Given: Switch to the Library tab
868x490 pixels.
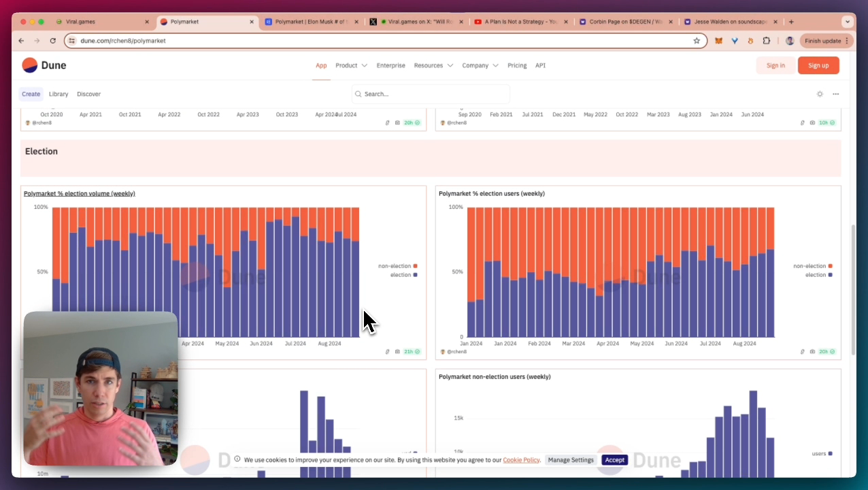Looking at the screenshot, I should point(59,94).
